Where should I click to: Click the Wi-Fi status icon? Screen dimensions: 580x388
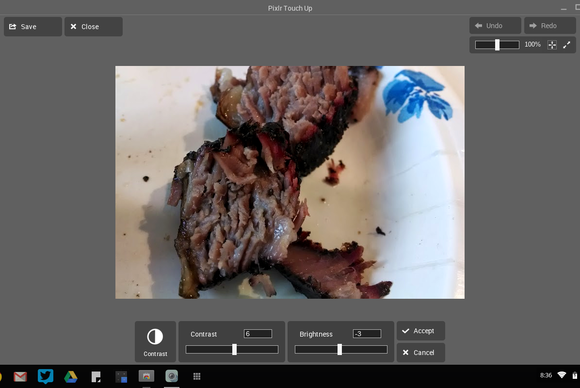(562, 375)
